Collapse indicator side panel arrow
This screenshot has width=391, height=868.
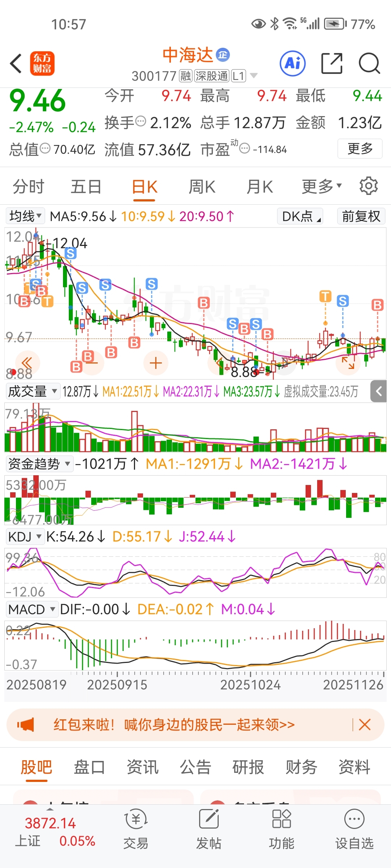379,391
